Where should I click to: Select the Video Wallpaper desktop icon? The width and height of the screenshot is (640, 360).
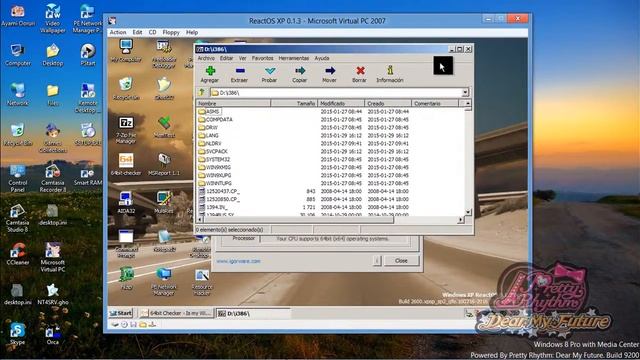point(53,18)
